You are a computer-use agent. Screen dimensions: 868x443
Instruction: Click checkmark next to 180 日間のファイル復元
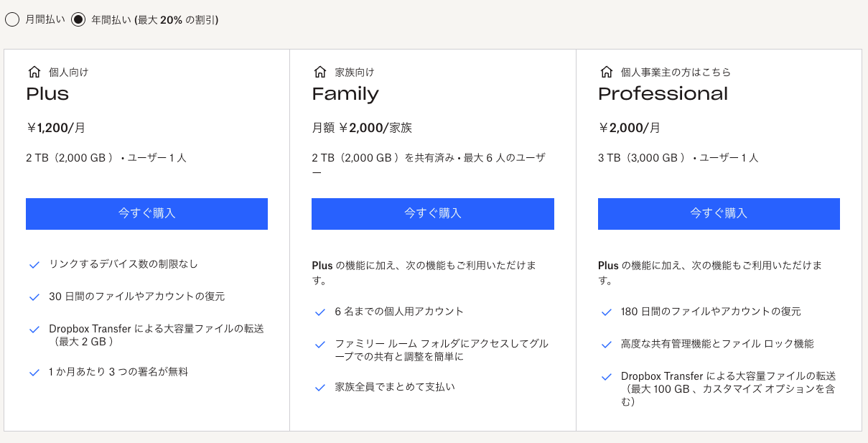[x=606, y=312]
